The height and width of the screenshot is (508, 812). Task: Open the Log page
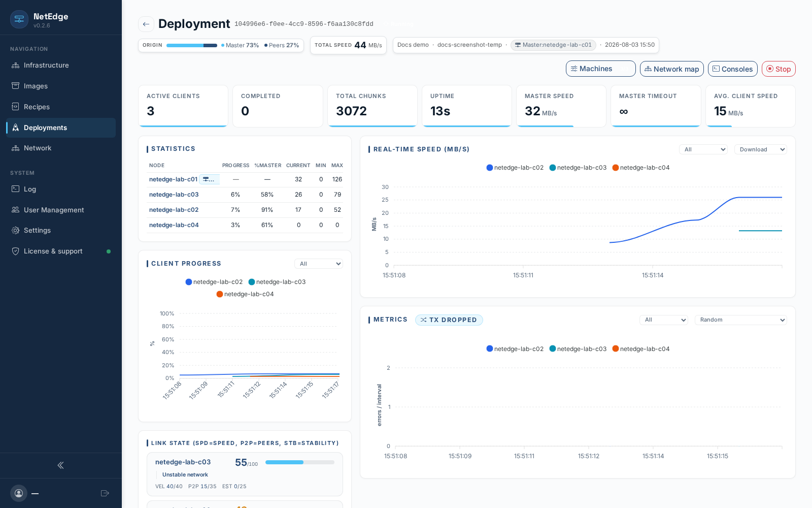click(61, 189)
